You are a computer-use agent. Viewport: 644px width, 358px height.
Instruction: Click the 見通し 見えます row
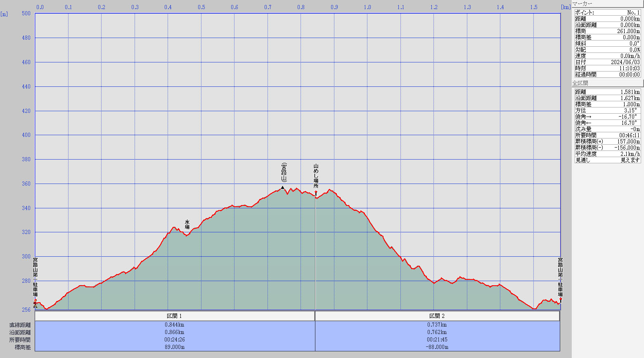pyautogui.click(x=607, y=160)
